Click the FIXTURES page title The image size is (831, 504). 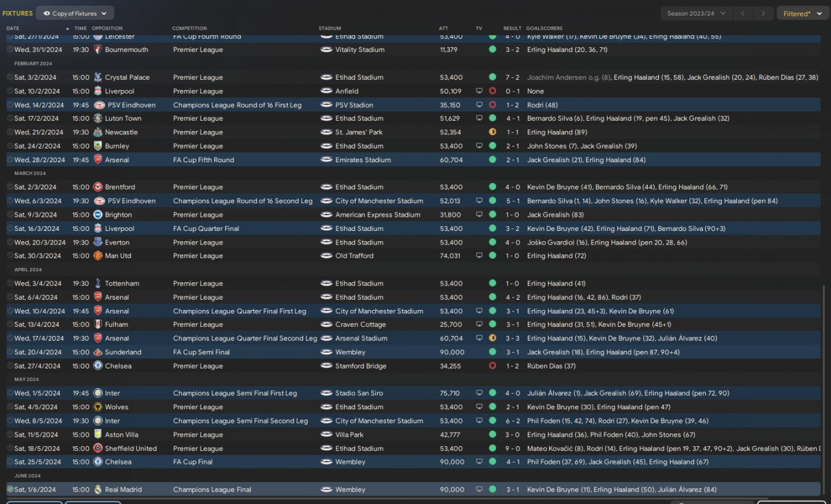tap(18, 14)
